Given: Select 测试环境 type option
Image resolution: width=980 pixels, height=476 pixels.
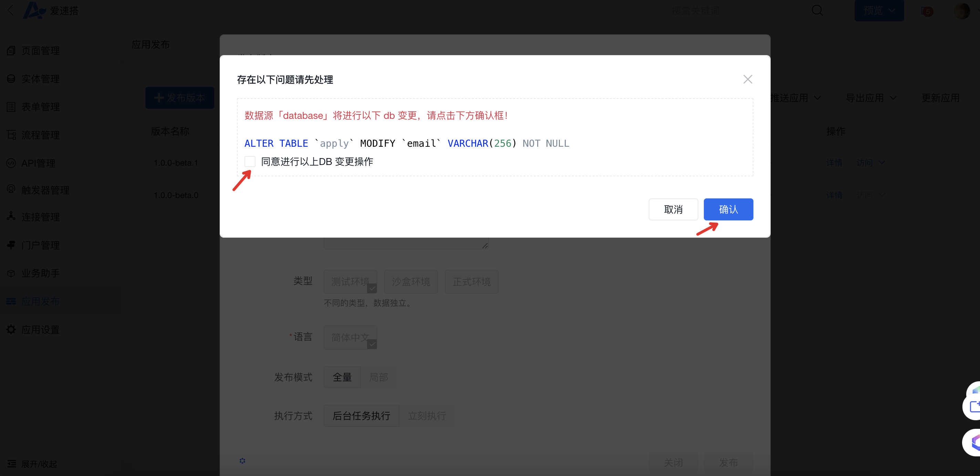Looking at the screenshot, I should tap(350, 281).
